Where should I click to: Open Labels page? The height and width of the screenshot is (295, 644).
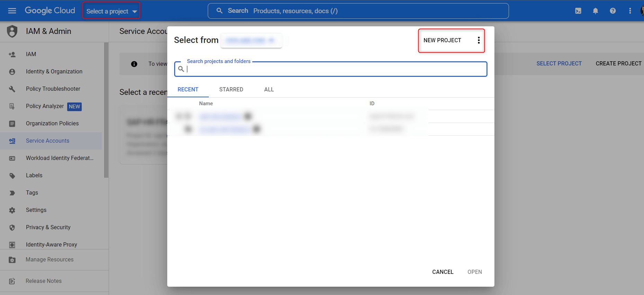pos(34,175)
